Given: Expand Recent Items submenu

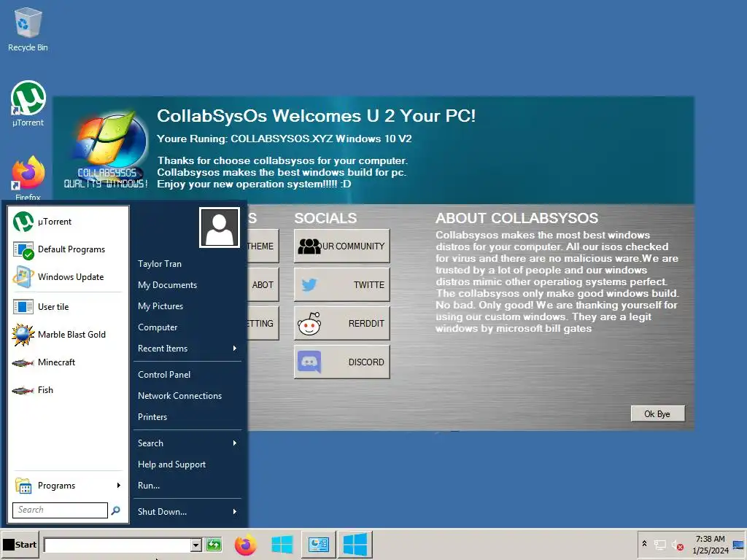Looking at the screenshot, I should point(187,349).
